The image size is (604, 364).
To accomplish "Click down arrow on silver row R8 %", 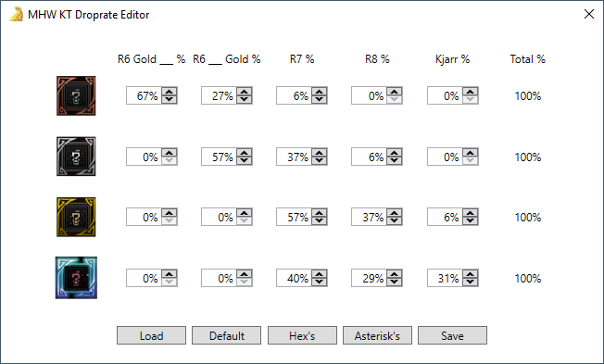I will pos(395,160).
